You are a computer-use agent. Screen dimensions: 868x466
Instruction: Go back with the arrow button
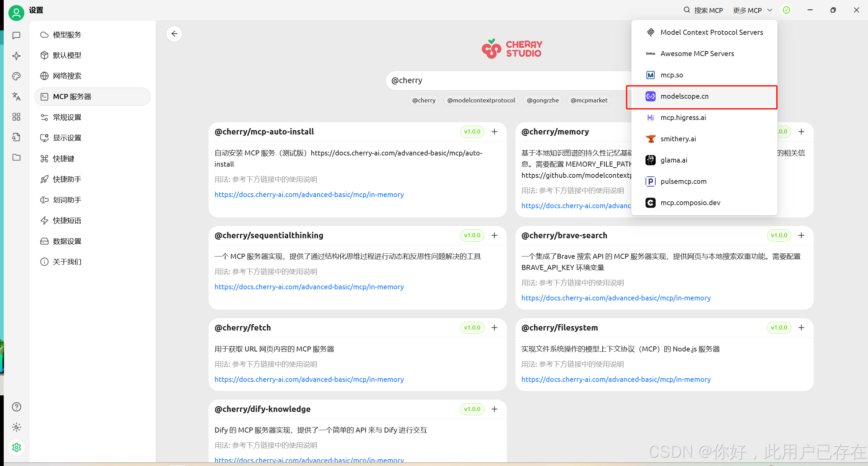click(x=174, y=34)
